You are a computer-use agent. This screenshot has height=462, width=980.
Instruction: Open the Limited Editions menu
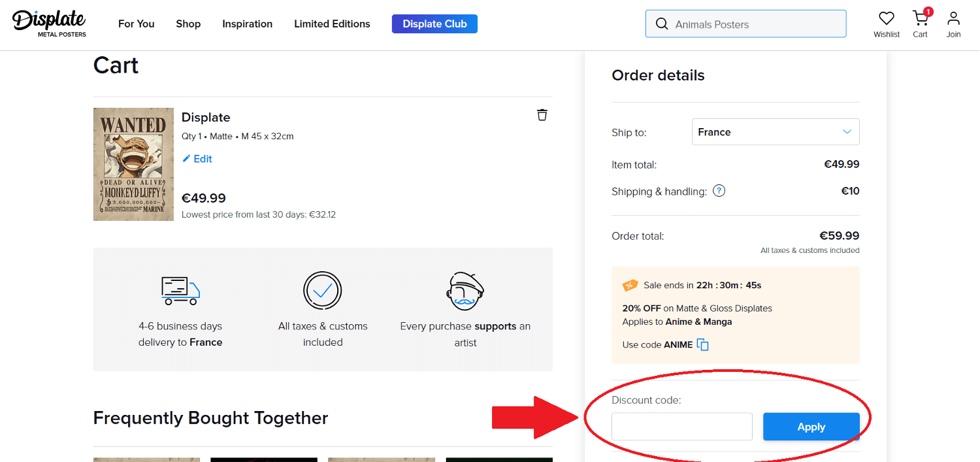point(332,24)
